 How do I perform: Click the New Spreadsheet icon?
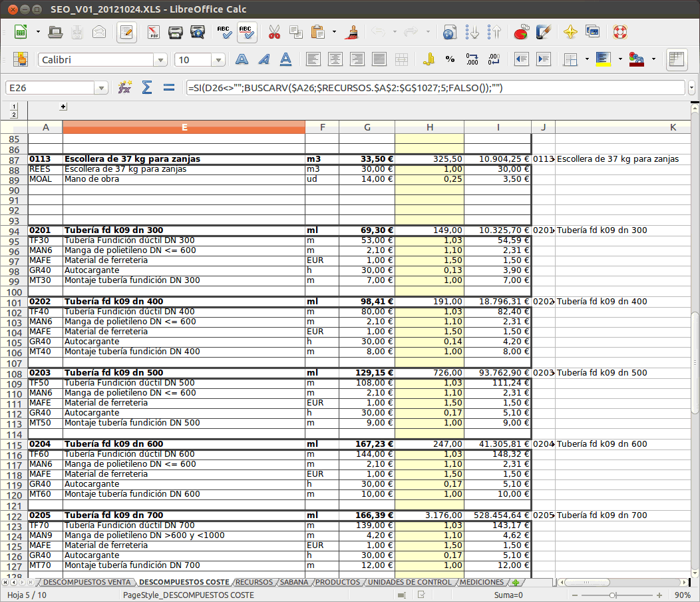tap(21, 32)
